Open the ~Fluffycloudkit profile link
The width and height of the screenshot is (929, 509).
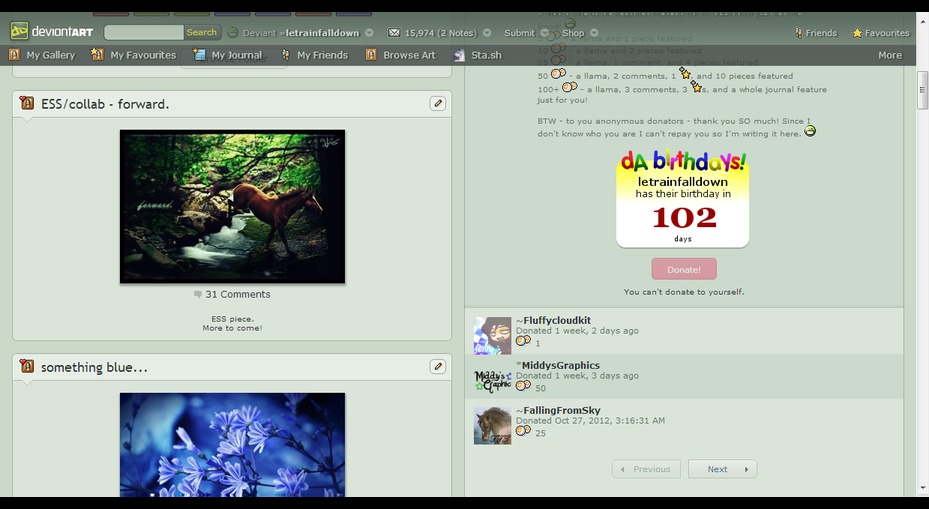(x=553, y=321)
